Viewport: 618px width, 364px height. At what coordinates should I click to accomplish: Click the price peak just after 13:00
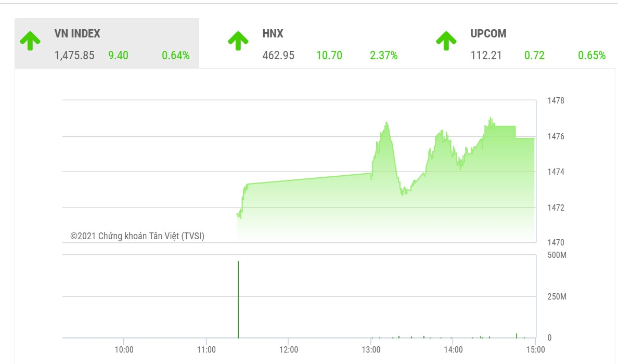point(387,123)
